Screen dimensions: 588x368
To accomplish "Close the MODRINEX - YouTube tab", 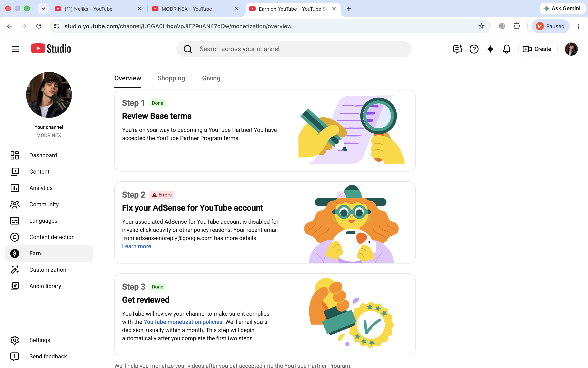I will (237, 9).
